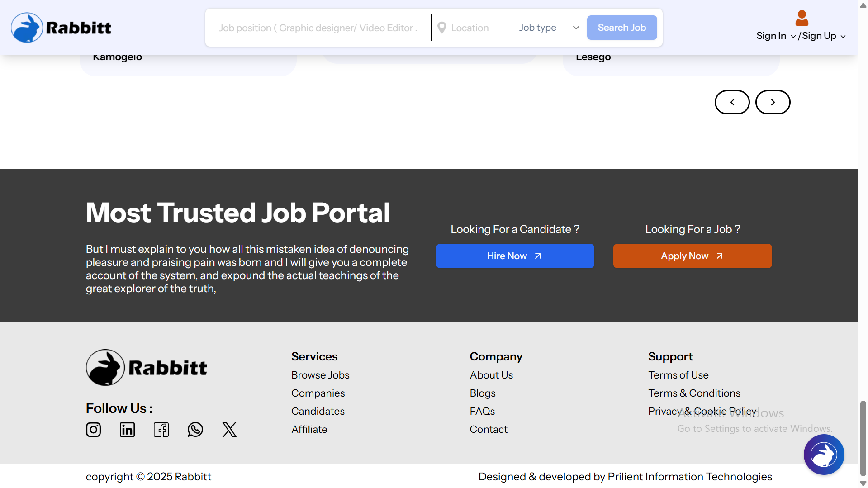The height and width of the screenshot is (488, 868).
Task: Click the location pin icon in search bar
Action: 442,27
